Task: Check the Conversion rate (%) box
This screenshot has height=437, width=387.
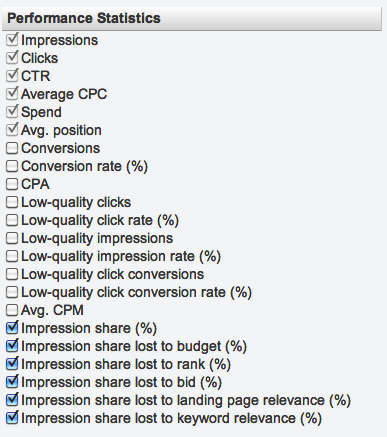Action: pyautogui.click(x=12, y=166)
